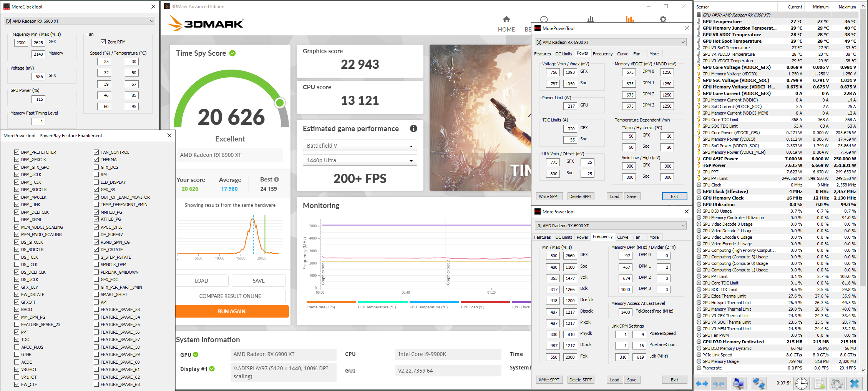Enable the GFX_DCS feature checkbox
The height and width of the screenshot is (391, 868).
click(x=96, y=167)
